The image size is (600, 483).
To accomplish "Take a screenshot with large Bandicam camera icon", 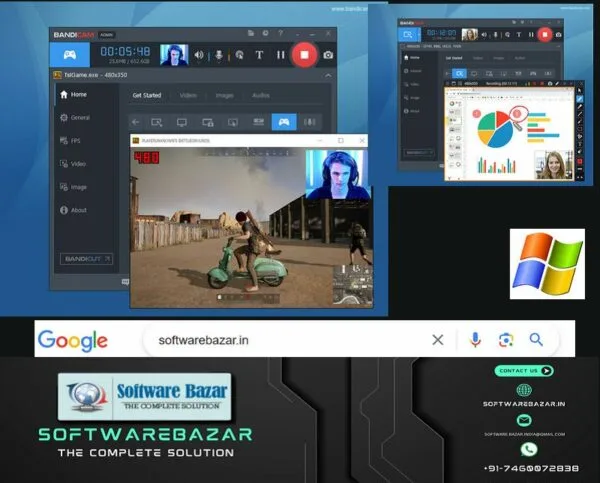I will [328, 55].
